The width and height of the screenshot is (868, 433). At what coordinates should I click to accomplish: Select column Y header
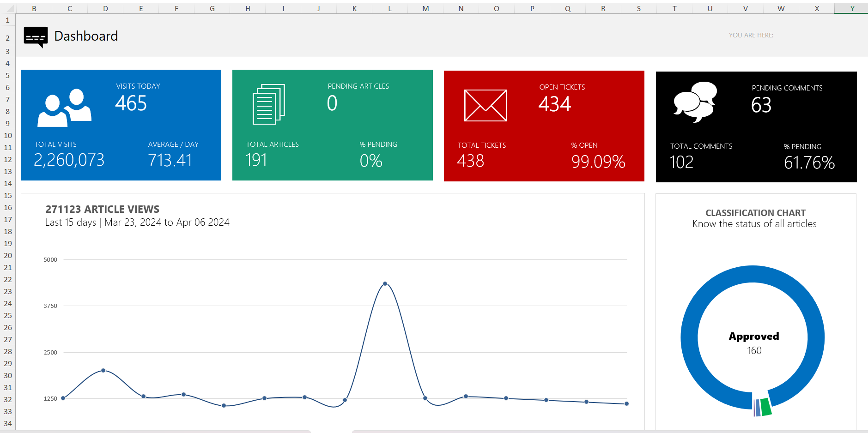(852, 8)
